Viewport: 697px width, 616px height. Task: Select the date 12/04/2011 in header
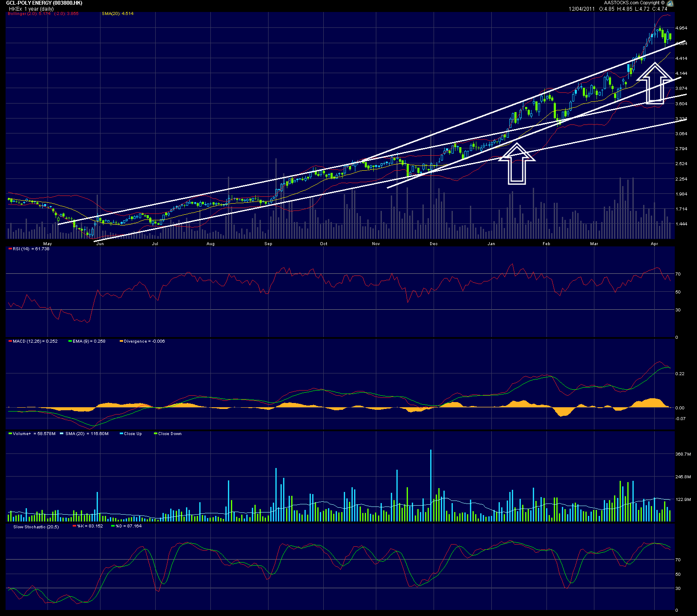click(x=582, y=9)
